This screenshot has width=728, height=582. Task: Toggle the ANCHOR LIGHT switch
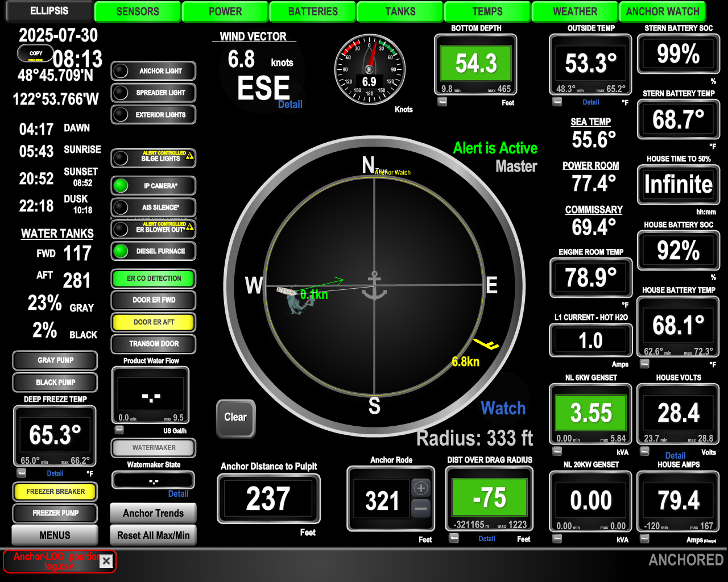click(x=154, y=71)
